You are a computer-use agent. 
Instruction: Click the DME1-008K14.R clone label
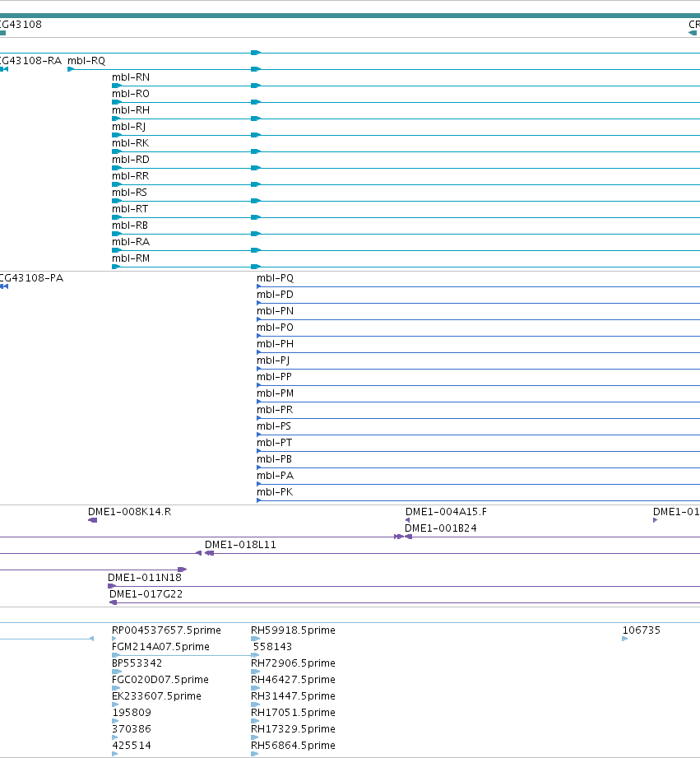[x=129, y=511]
